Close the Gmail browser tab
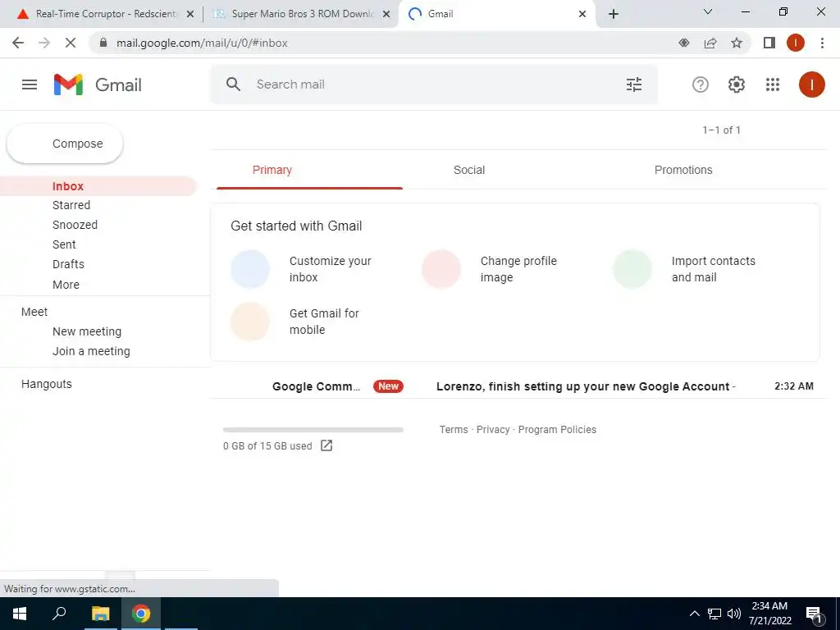 pyautogui.click(x=582, y=14)
